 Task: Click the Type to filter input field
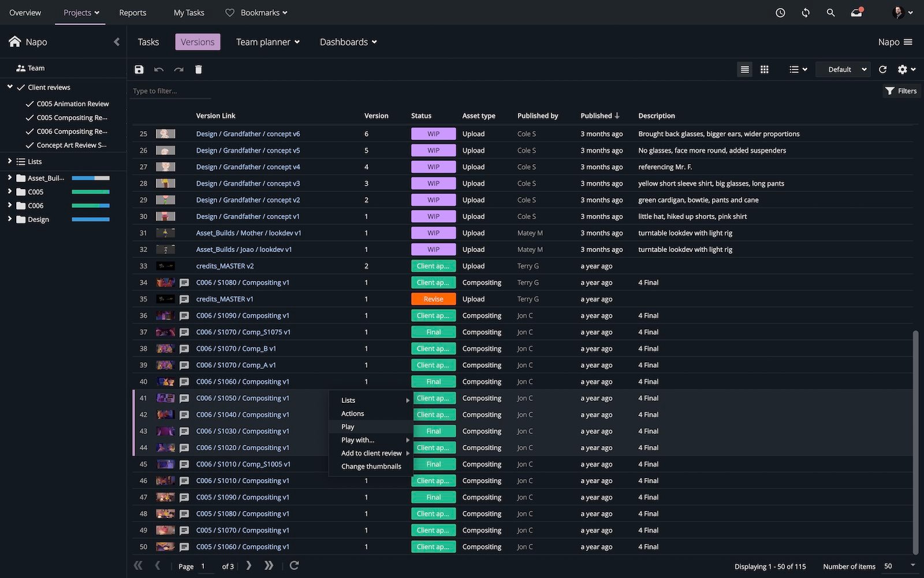tap(170, 91)
